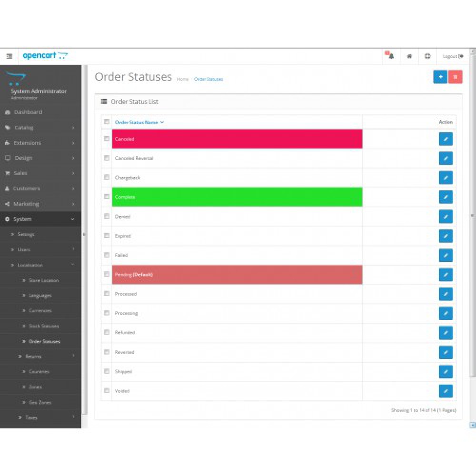This screenshot has width=476, height=476.
Task: Click the home icon in header
Action: pyautogui.click(x=409, y=56)
